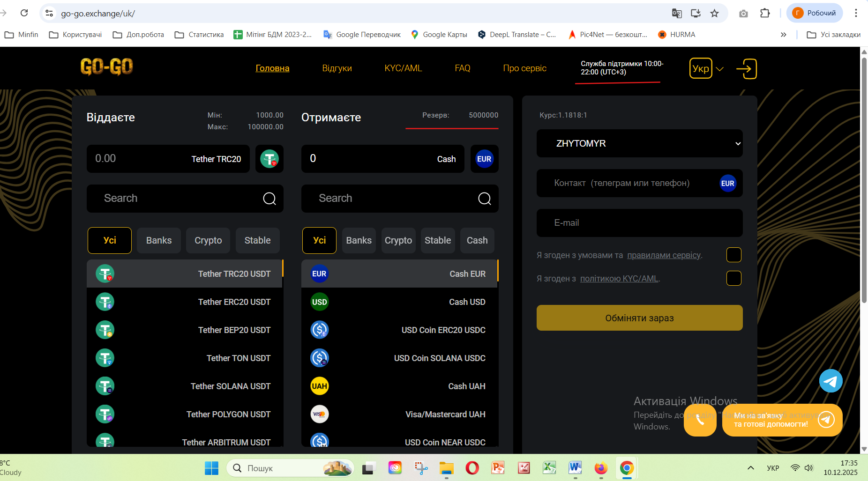Open the Статистика bookmarks folder
Image resolution: width=868 pixels, height=481 pixels.
199,35
